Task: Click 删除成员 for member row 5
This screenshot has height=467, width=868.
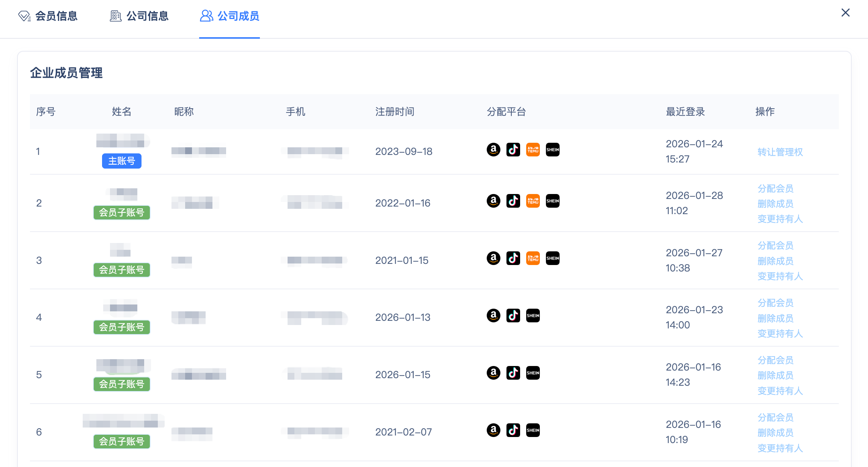Action: [775, 375]
